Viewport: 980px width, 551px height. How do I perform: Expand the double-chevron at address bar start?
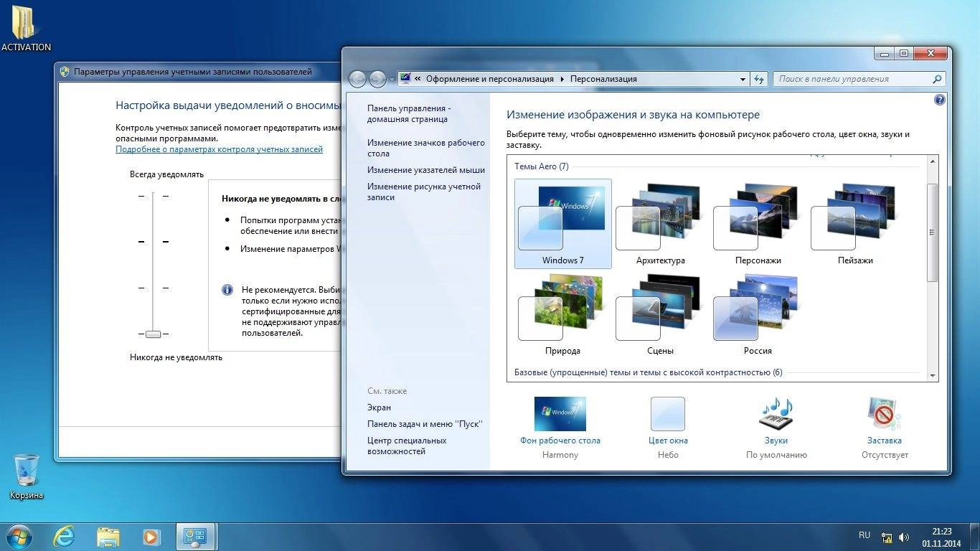[418, 79]
